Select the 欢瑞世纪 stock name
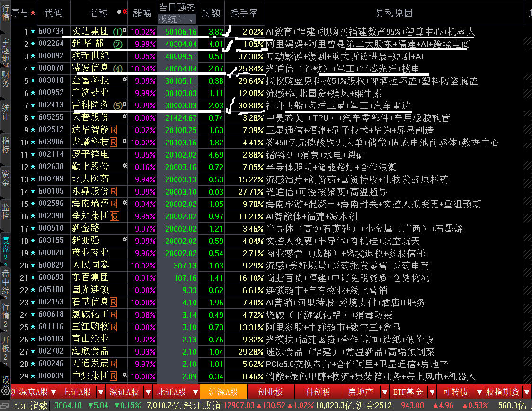 (x=90, y=56)
